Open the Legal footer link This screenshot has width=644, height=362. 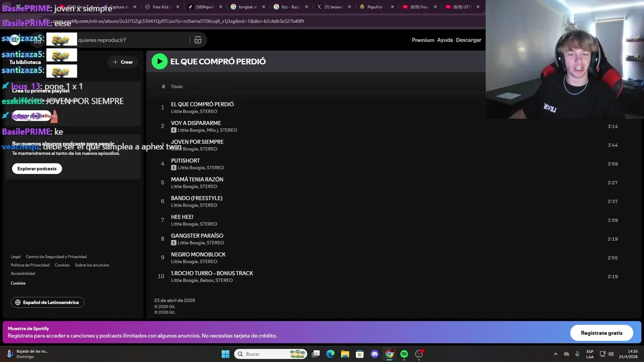coord(16,257)
